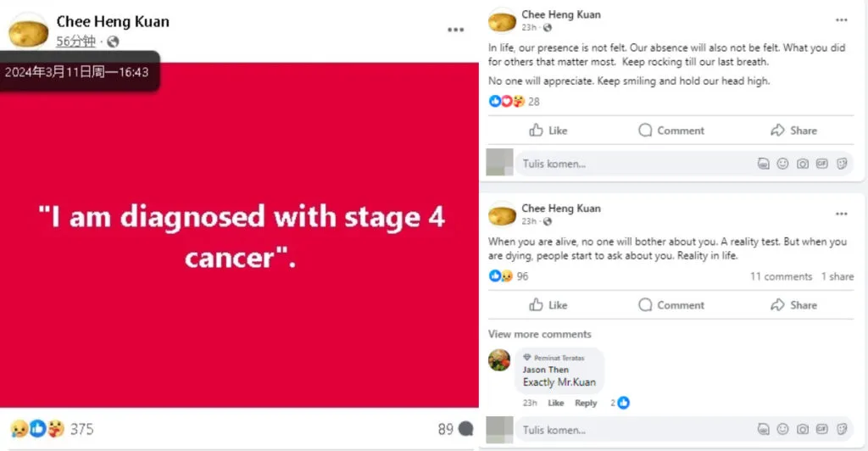Image resolution: width=868 pixels, height=451 pixels.
Task: Reply to Jason Then's comment
Action: click(586, 404)
